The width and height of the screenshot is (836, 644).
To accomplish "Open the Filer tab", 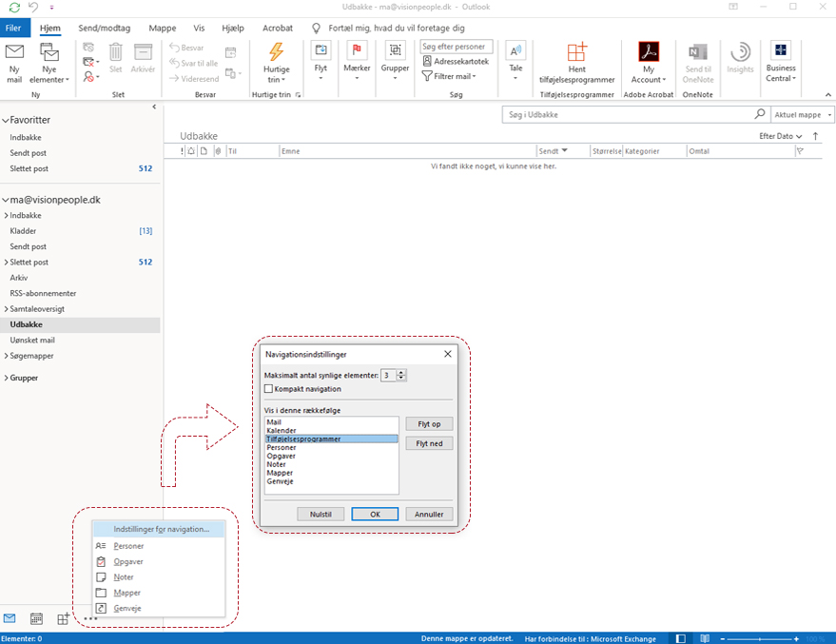I will (13, 28).
